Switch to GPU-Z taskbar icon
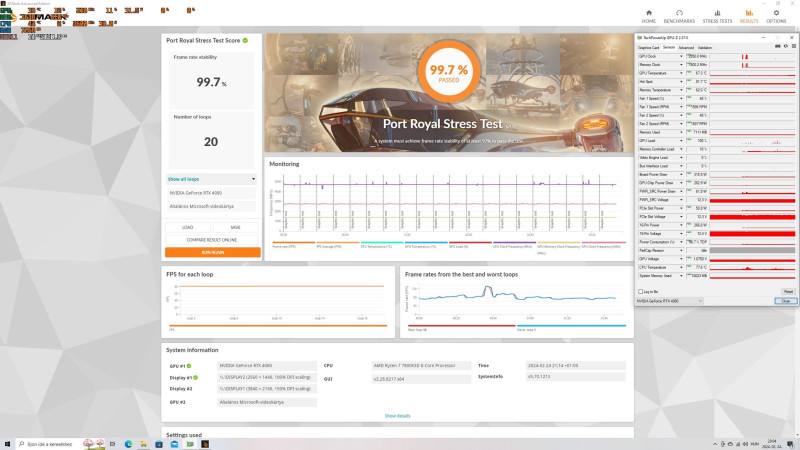The height and width of the screenshot is (450, 800). pos(190,444)
